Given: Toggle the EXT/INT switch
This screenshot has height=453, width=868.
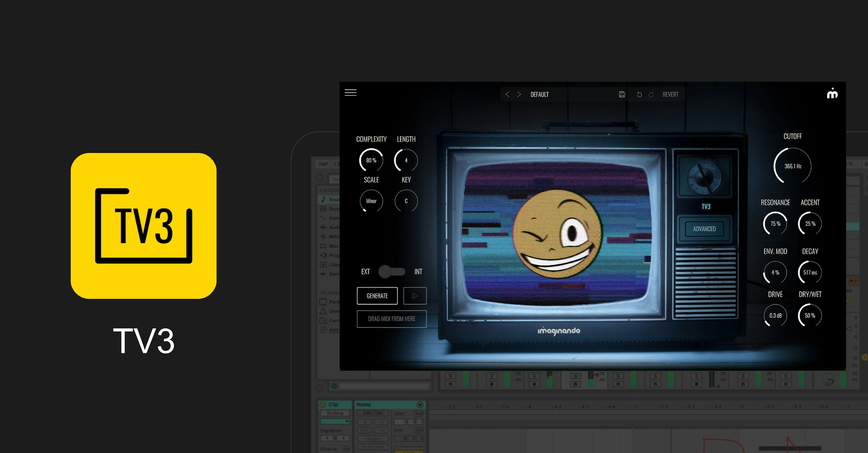Looking at the screenshot, I should pyautogui.click(x=391, y=272).
